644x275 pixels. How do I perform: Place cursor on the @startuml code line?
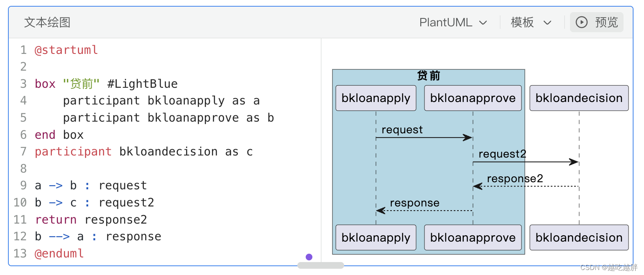click(66, 50)
